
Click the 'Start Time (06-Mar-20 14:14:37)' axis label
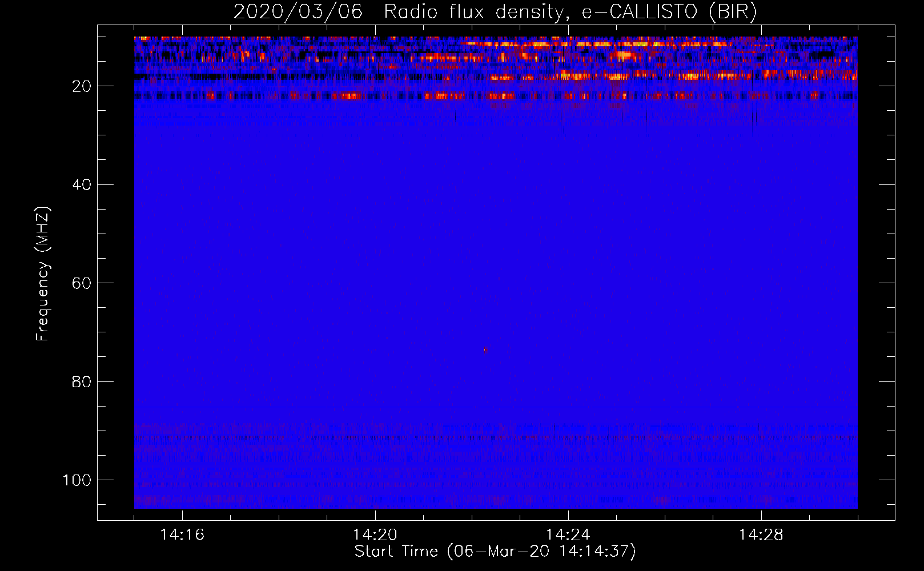coord(495,552)
